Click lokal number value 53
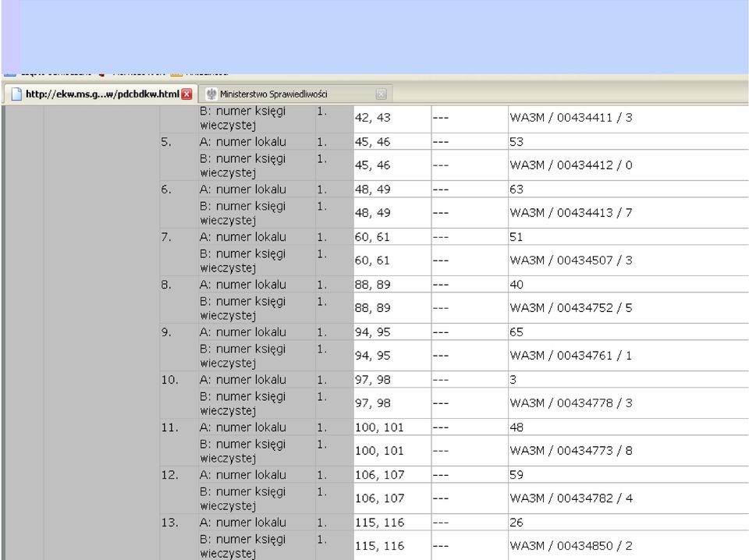Screen dimensions: 749x560 516,142
